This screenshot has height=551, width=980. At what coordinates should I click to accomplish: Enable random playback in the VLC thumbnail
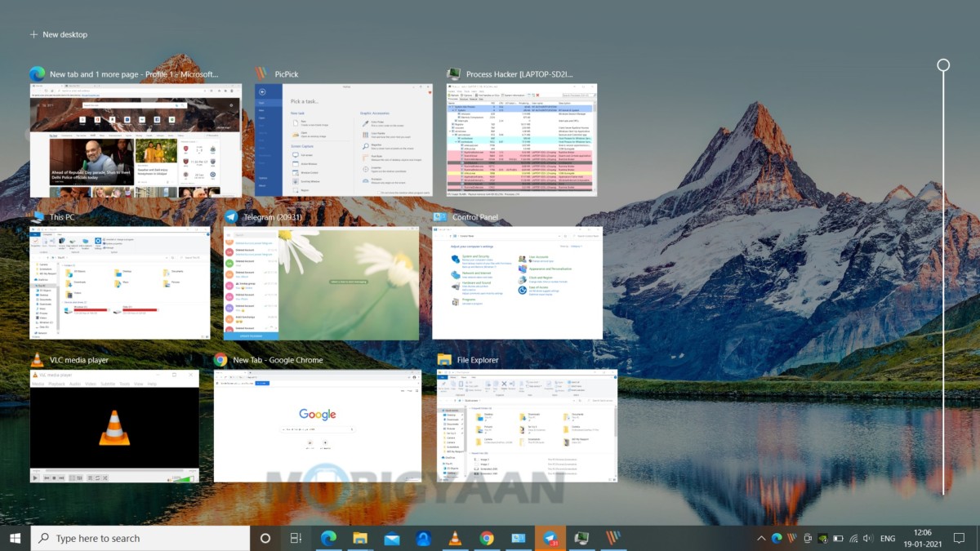[x=105, y=478]
